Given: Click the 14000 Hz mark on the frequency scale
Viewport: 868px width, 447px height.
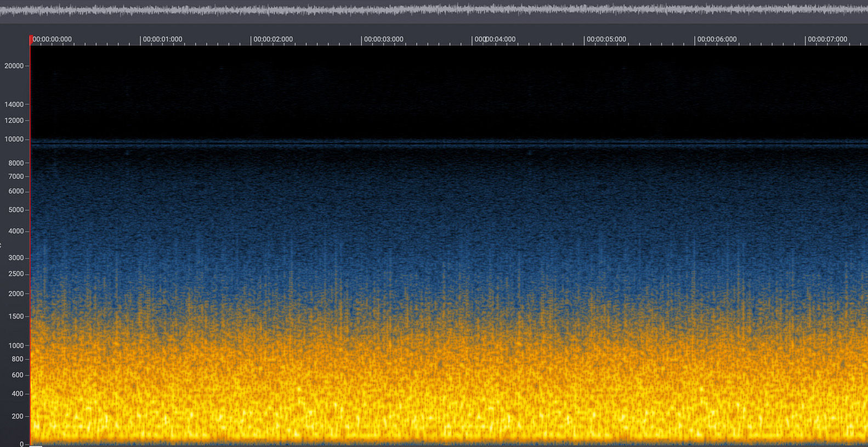Looking at the screenshot, I should [x=14, y=104].
